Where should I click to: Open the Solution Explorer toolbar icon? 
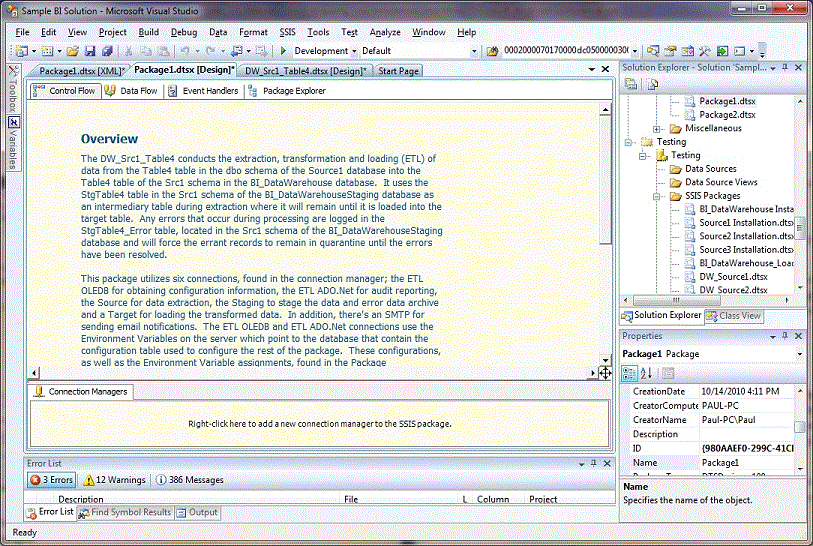653,51
